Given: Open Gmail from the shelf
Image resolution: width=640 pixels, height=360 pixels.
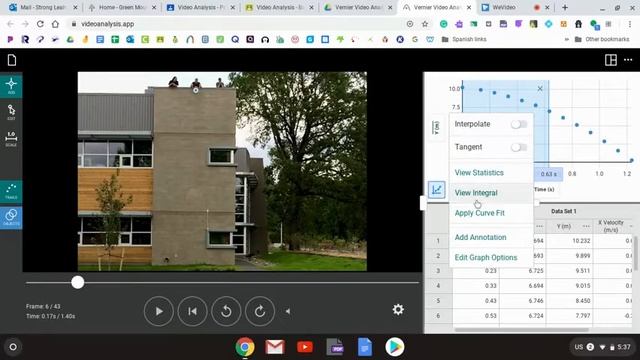Looking at the screenshot, I should 275,347.
